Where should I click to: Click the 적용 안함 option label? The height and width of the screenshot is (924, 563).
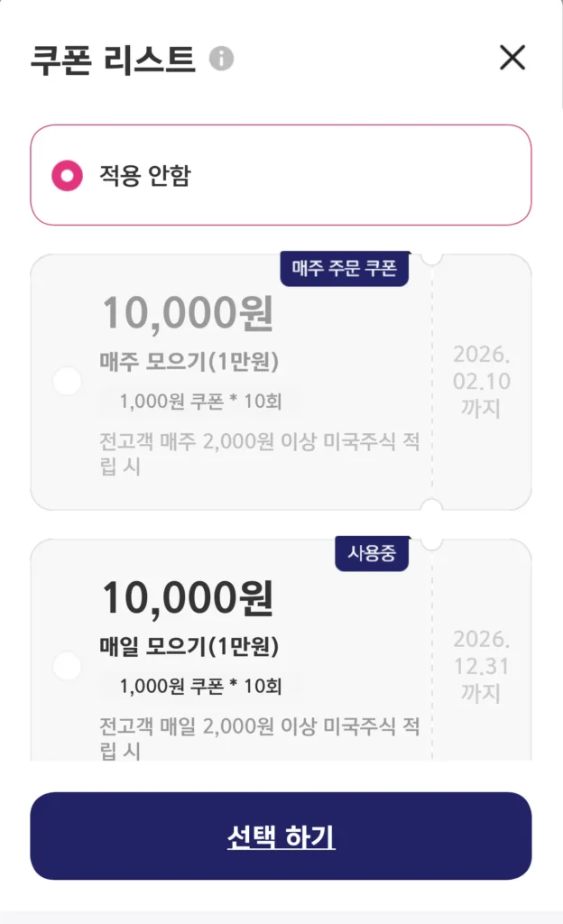pyautogui.click(x=144, y=175)
